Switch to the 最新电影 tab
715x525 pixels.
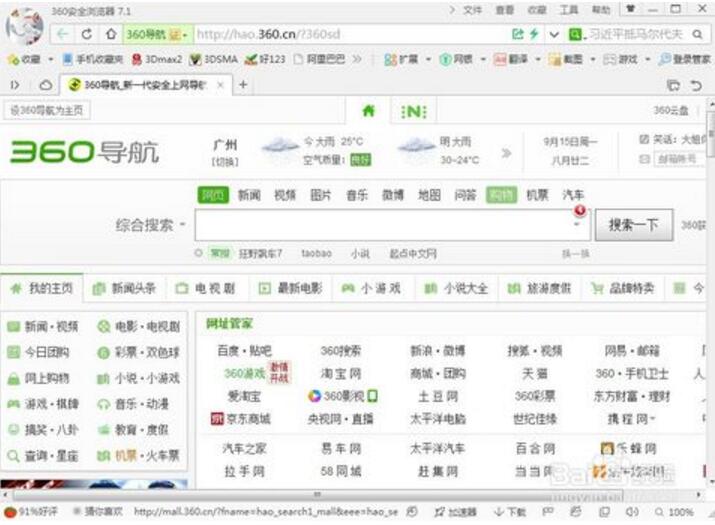(x=290, y=288)
